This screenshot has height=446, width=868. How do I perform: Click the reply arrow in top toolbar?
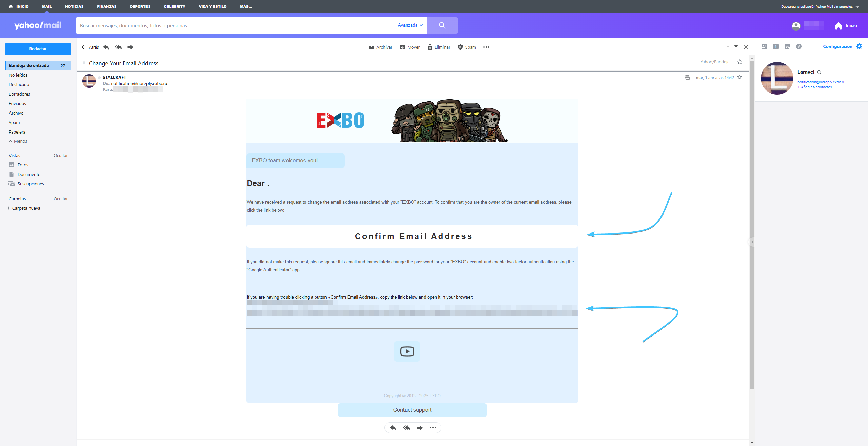click(106, 47)
